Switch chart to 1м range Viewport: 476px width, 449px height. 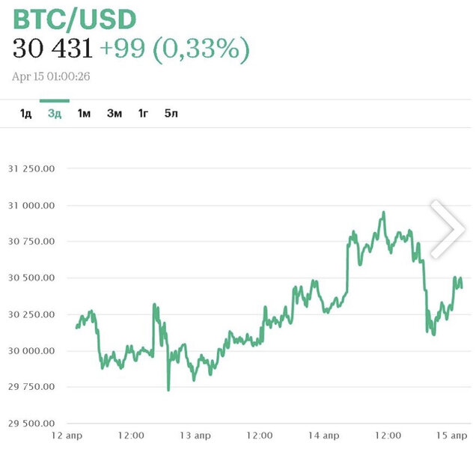(x=84, y=114)
